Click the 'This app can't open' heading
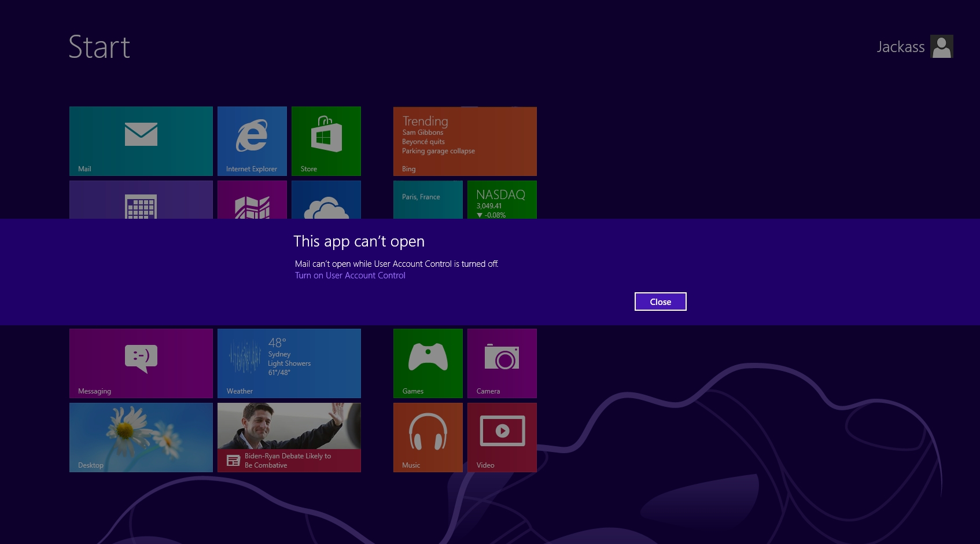 [x=359, y=241]
